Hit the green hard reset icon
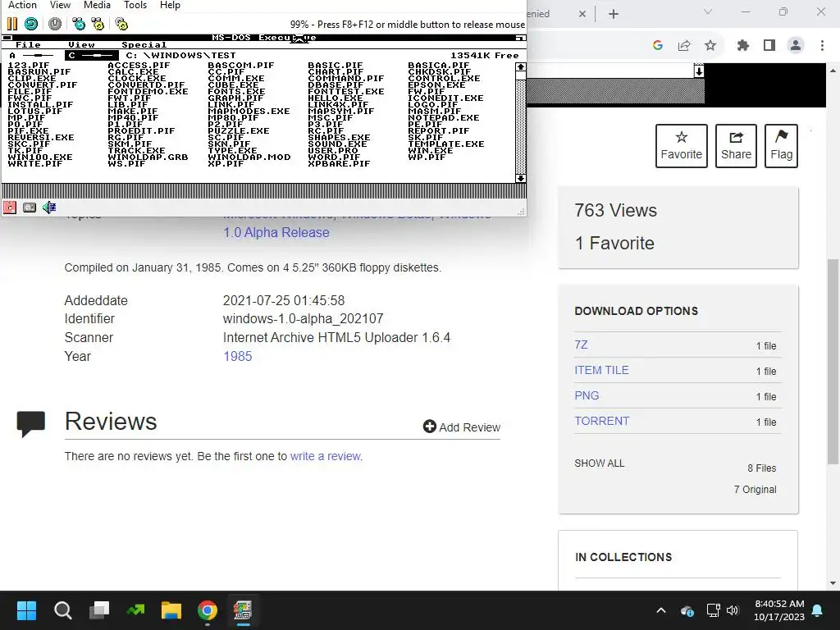This screenshot has width=840, height=630. [32, 24]
